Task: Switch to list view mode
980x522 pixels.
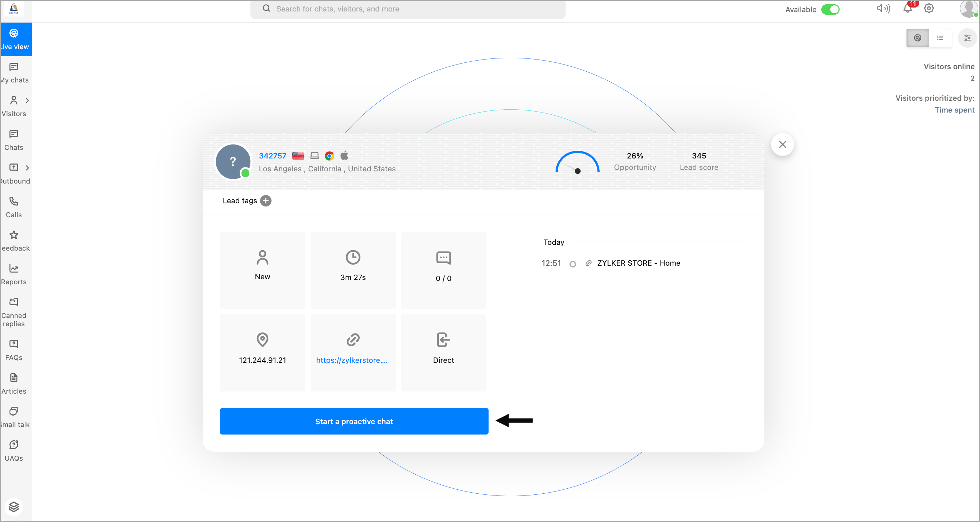Action: pyautogui.click(x=940, y=38)
